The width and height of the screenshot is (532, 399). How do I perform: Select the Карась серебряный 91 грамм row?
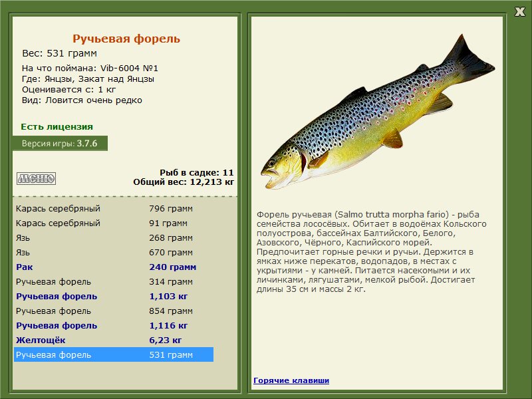coord(114,223)
